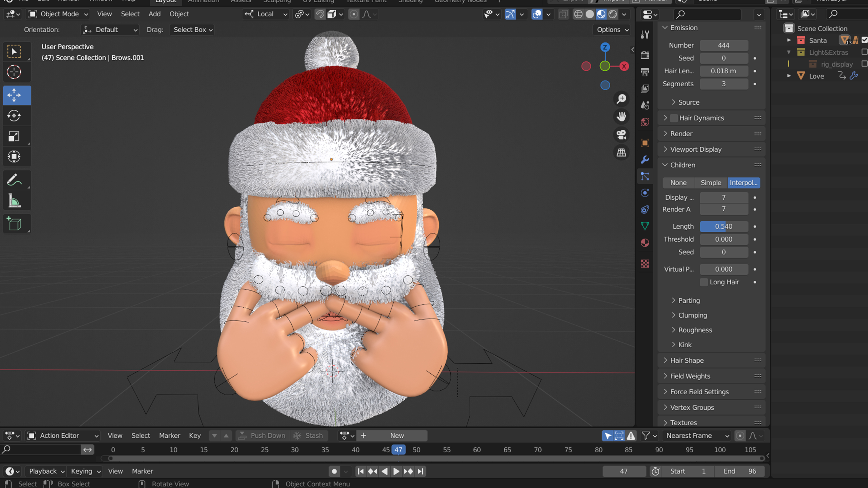Switch perspective/orthographic with grid icon
Image resolution: width=868 pixels, height=488 pixels.
coord(621,152)
